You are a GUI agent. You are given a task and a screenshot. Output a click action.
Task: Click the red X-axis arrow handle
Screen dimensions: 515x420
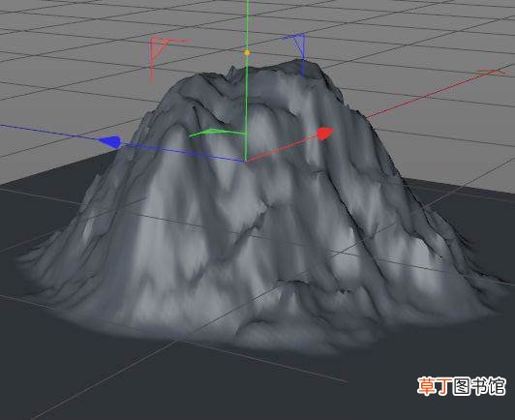(325, 133)
